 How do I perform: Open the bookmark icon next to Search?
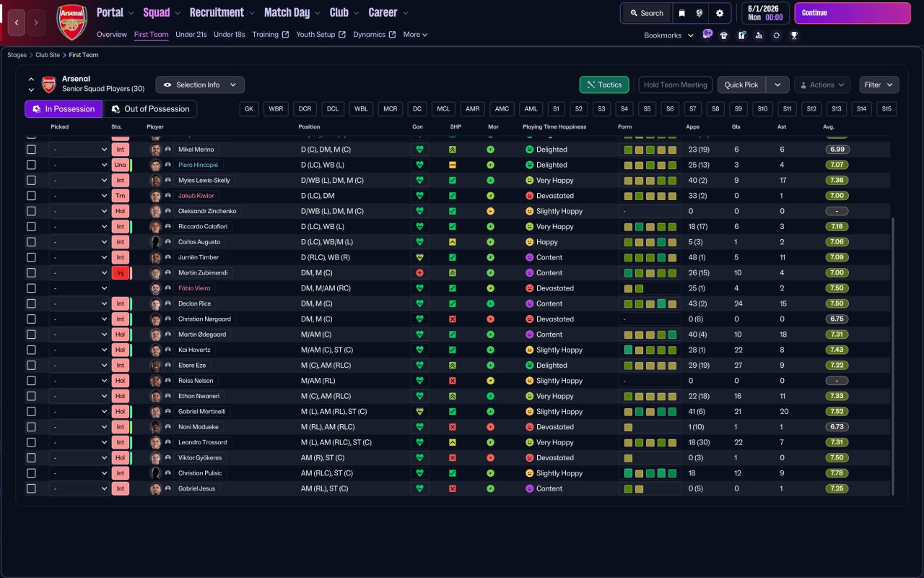[x=681, y=13]
